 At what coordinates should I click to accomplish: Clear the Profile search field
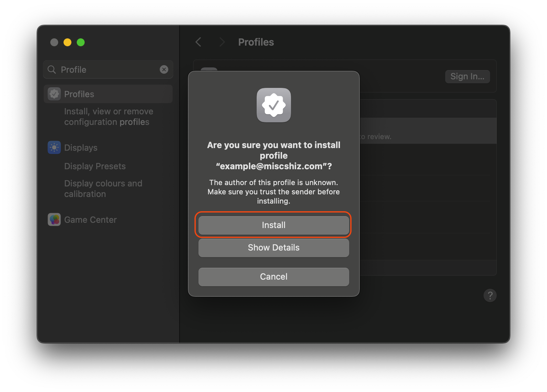[x=164, y=69]
